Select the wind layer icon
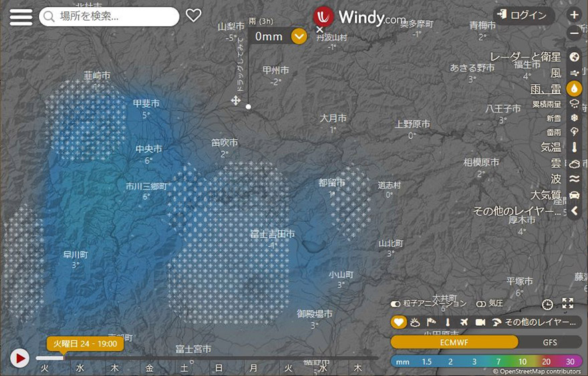The height and width of the screenshot is (376, 588). coord(574,73)
